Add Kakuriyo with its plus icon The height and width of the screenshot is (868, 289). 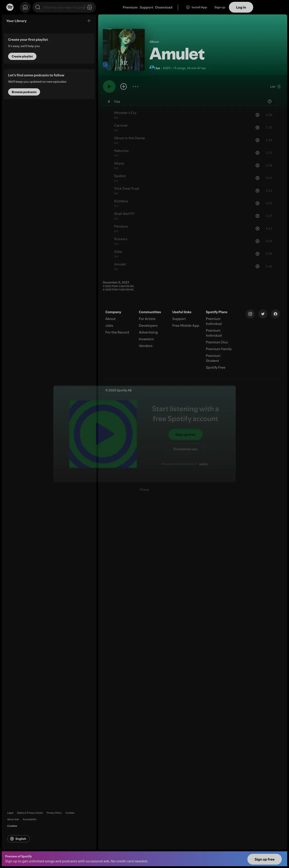257,153
